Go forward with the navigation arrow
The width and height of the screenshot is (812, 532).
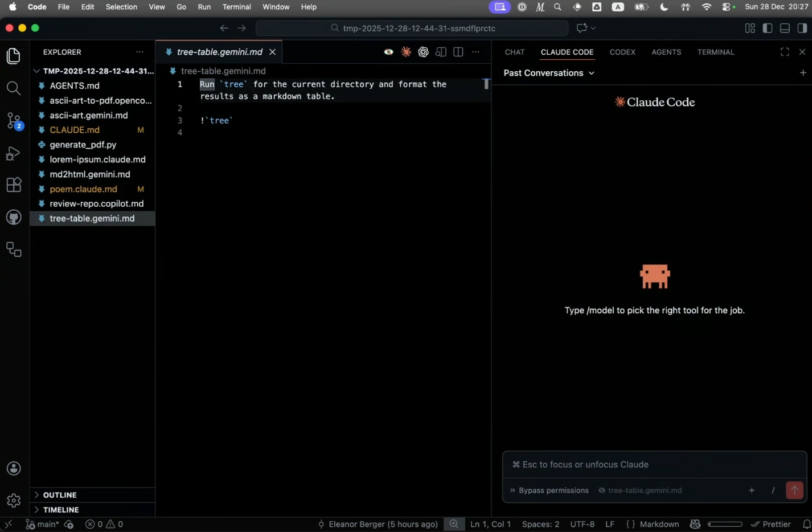tap(242, 28)
